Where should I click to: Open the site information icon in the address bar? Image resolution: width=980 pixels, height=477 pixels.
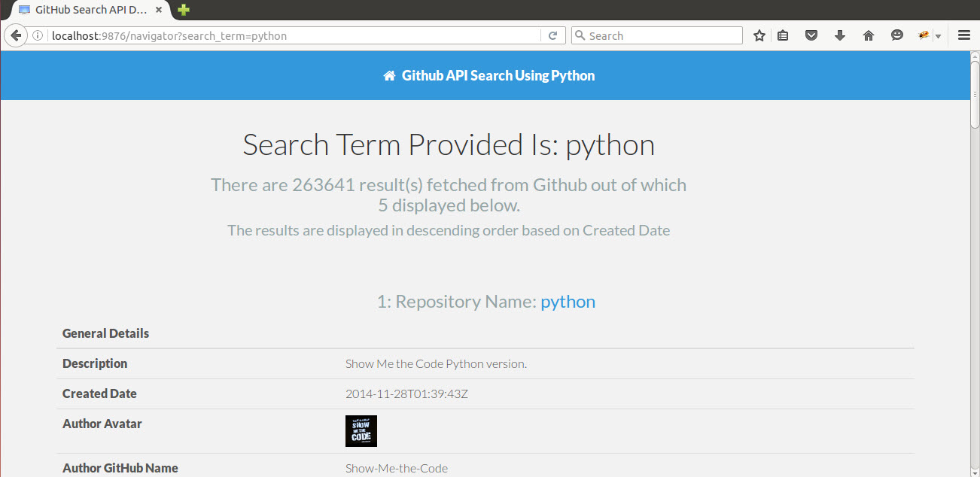pyautogui.click(x=38, y=35)
